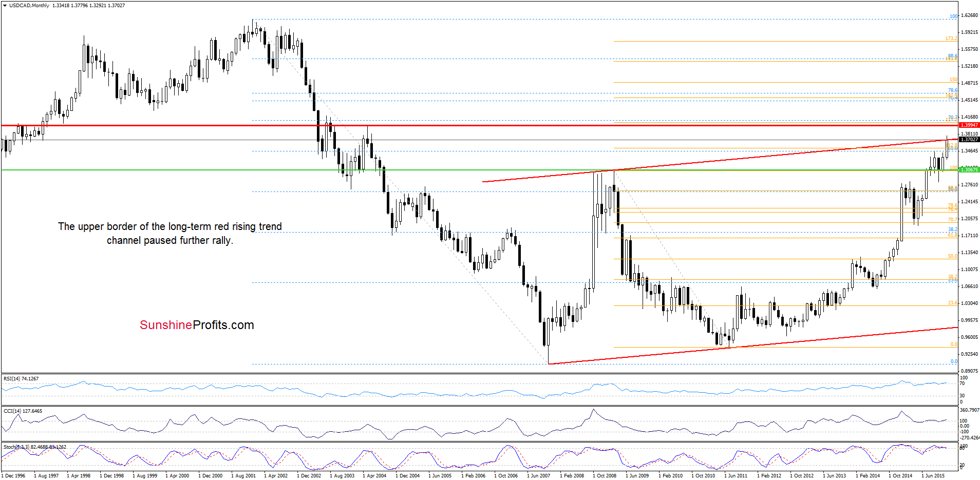Click the 1.17110 price axis label

(969, 236)
